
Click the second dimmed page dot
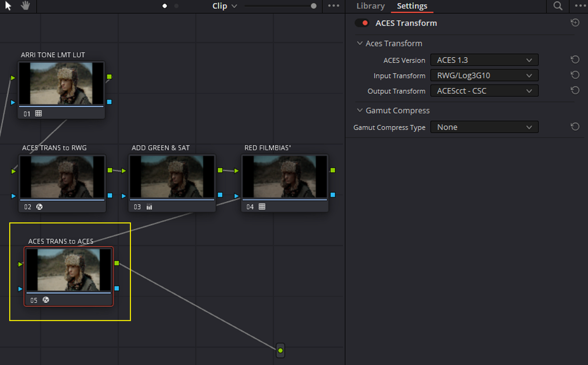[176, 6]
